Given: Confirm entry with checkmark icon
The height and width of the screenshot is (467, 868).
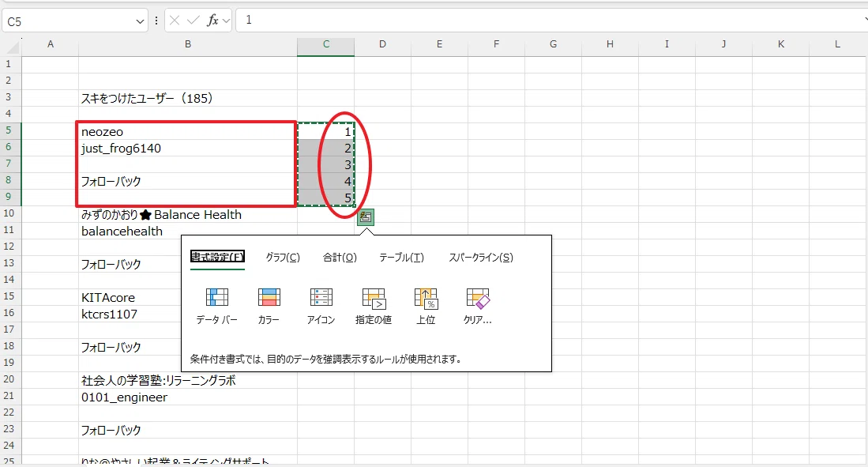Looking at the screenshot, I should pyautogui.click(x=194, y=21).
